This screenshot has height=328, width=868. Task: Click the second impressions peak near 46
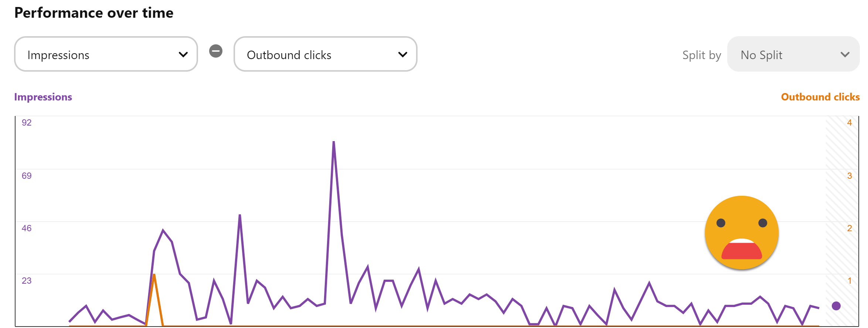240,216
